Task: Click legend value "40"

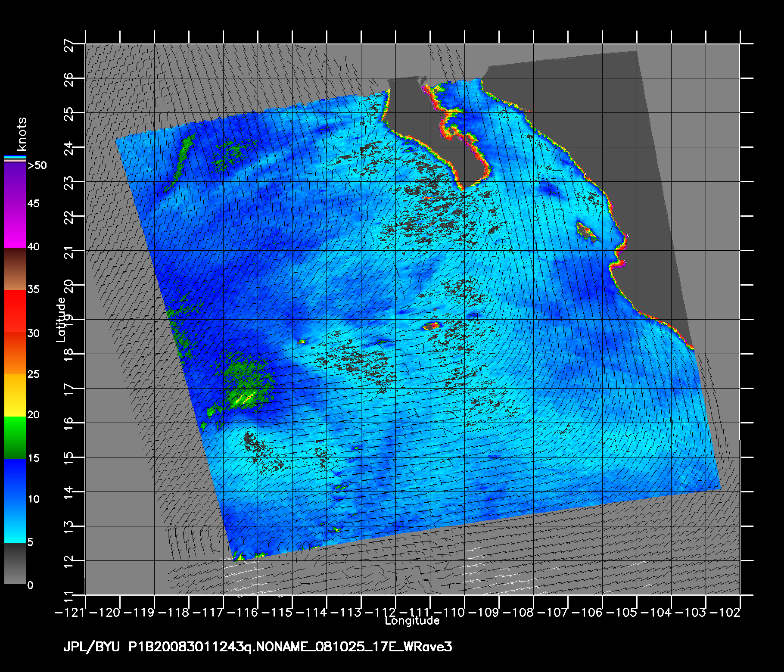Action: click(x=34, y=247)
